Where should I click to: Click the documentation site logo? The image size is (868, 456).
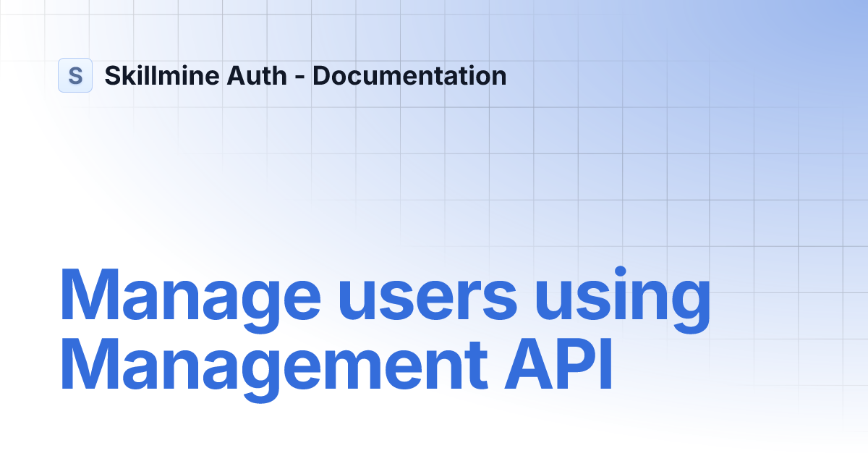coord(75,75)
